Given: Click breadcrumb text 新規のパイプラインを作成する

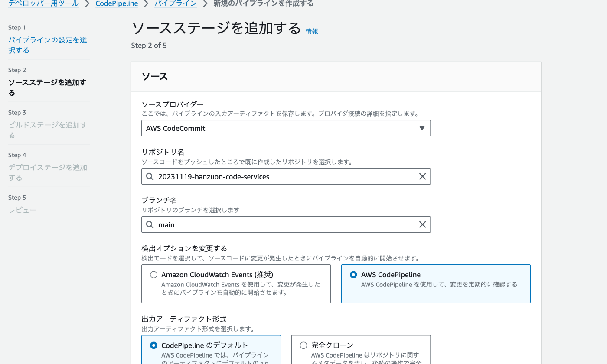Looking at the screenshot, I should (x=264, y=3).
